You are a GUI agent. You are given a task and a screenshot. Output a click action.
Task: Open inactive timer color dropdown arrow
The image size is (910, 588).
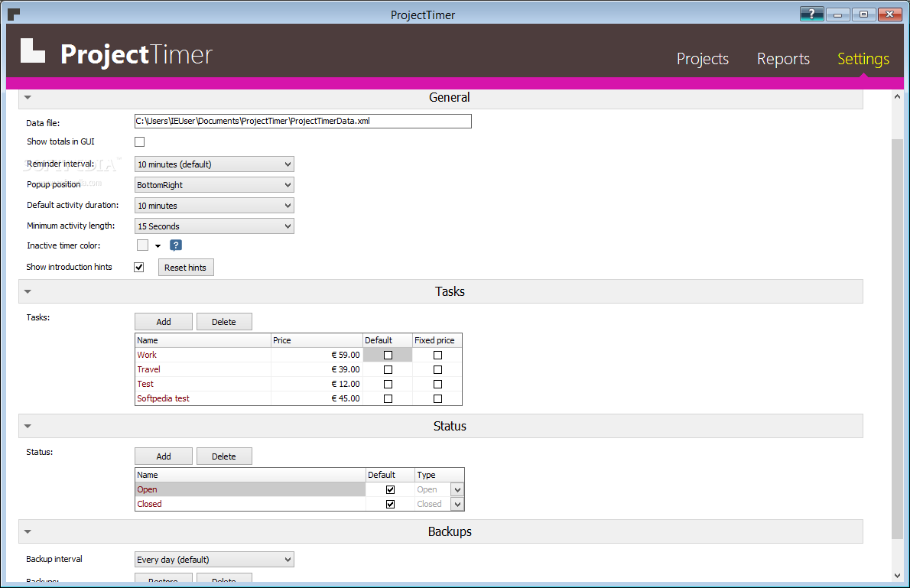click(x=158, y=246)
